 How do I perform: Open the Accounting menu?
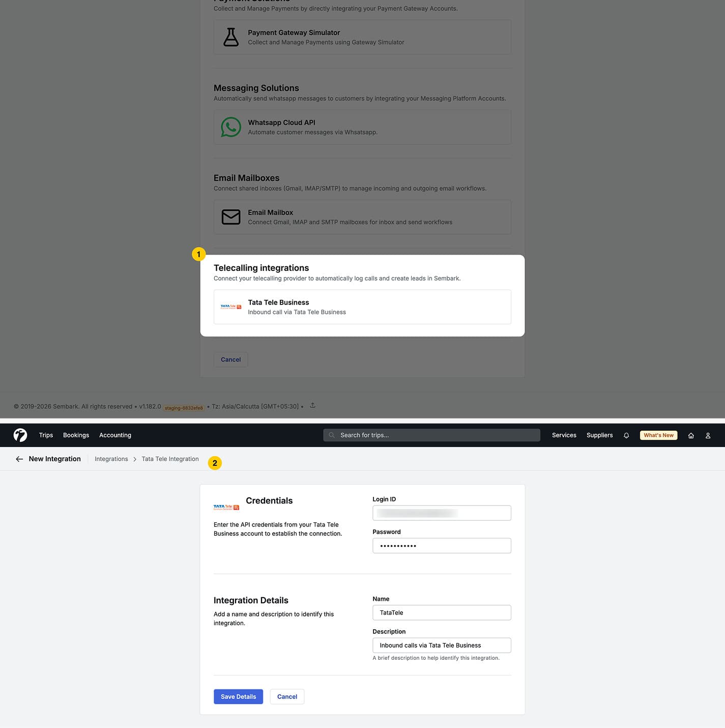(x=115, y=435)
